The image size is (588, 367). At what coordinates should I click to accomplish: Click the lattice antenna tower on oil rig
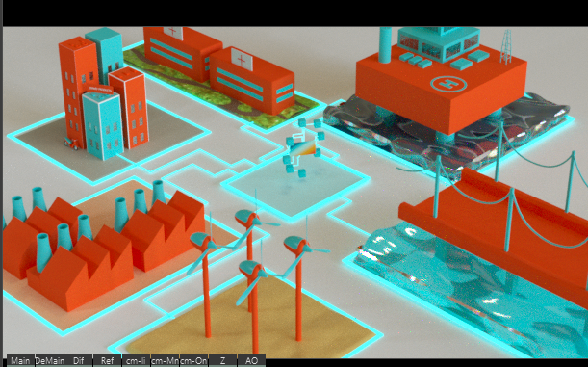pyautogui.click(x=506, y=46)
